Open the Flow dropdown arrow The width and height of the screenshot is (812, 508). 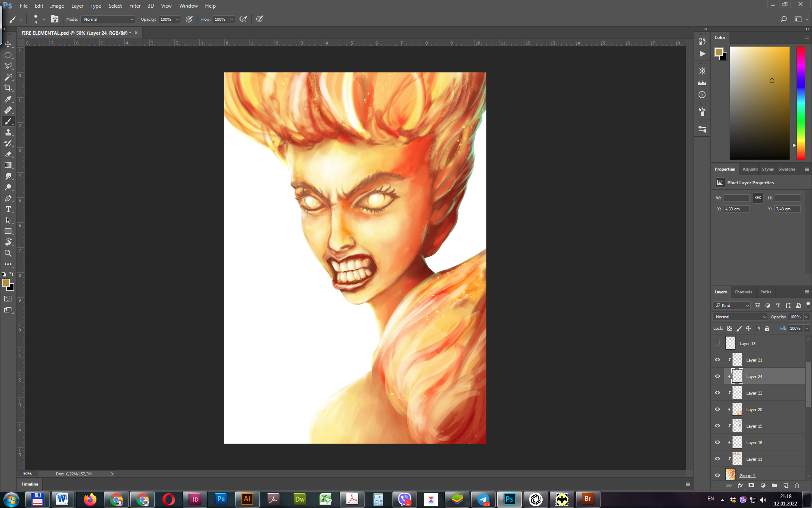[x=232, y=19]
